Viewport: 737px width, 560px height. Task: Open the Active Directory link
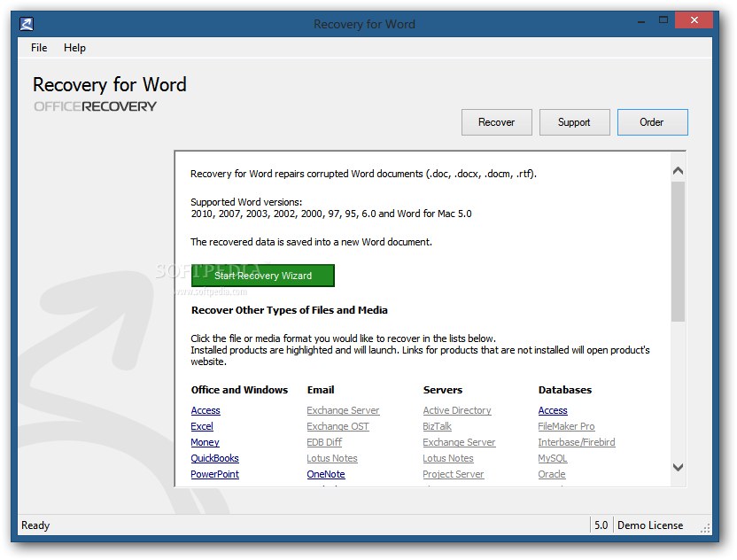[457, 410]
